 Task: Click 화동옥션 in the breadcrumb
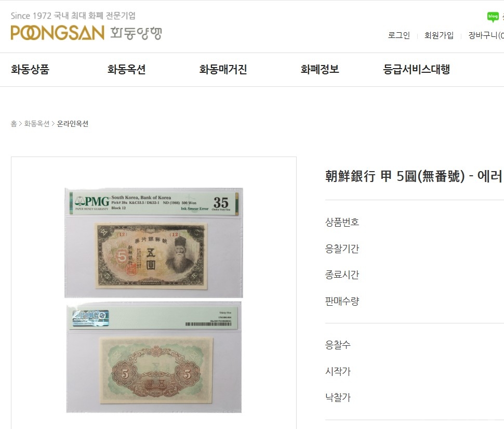tap(37, 124)
